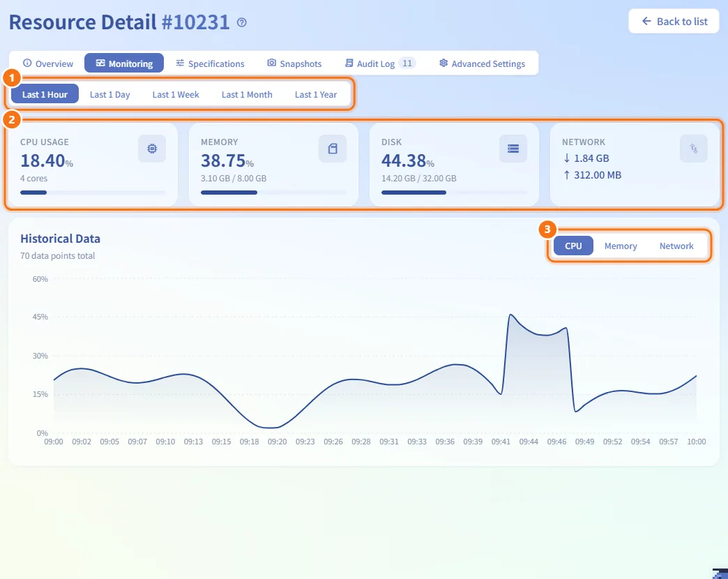Click the transfer arrows icon in Network card

click(x=694, y=149)
